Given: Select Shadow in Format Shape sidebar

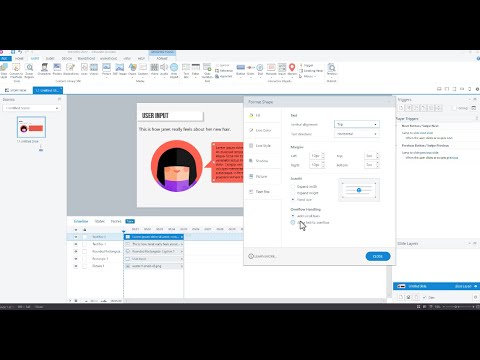Looking at the screenshot, I should (262, 161).
